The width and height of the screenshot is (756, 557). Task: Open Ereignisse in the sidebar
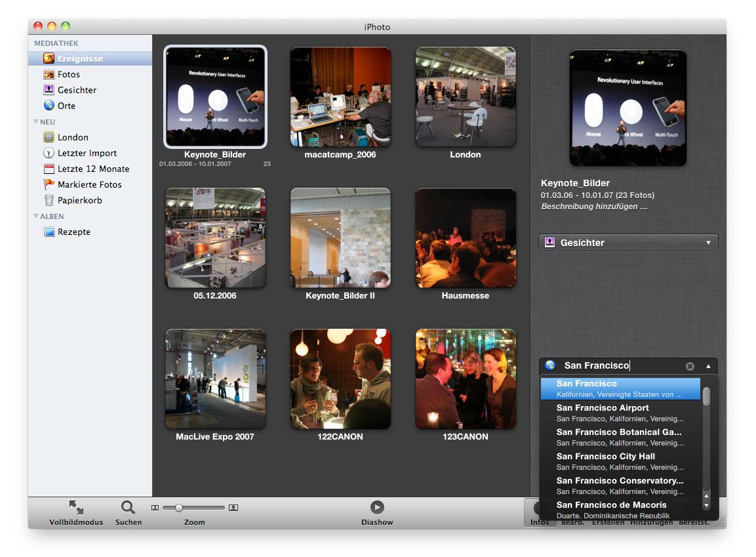(x=90, y=58)
